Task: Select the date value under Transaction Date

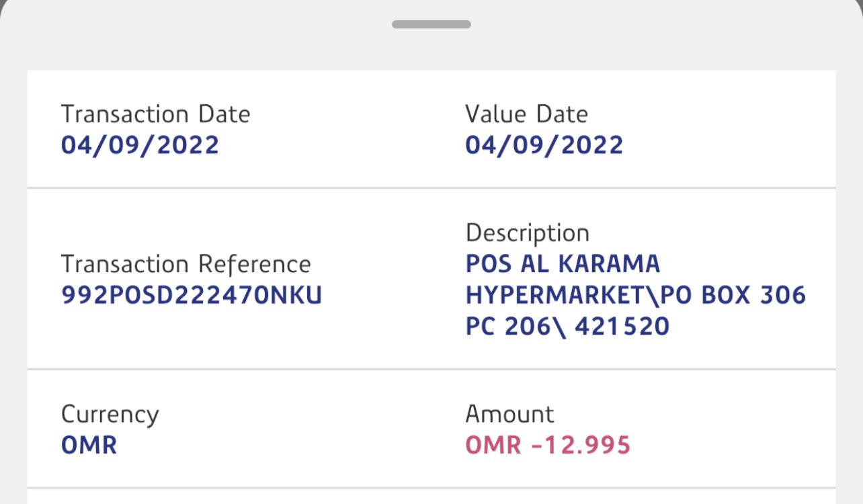Action: [140, 145]
